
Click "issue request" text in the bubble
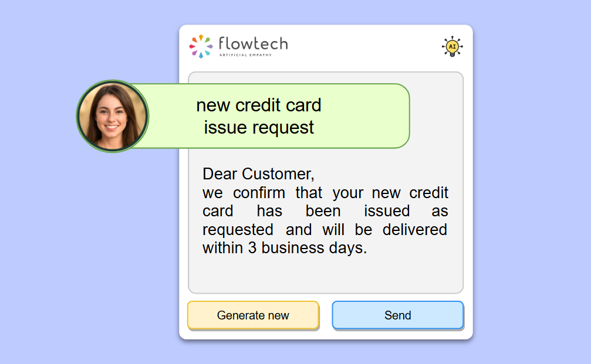click(259, 127)
